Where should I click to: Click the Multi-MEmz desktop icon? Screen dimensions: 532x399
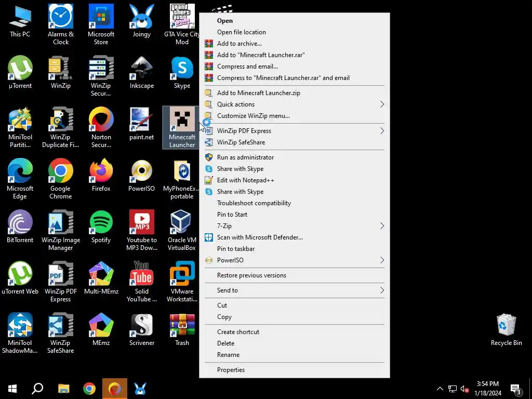click(101, 278)
